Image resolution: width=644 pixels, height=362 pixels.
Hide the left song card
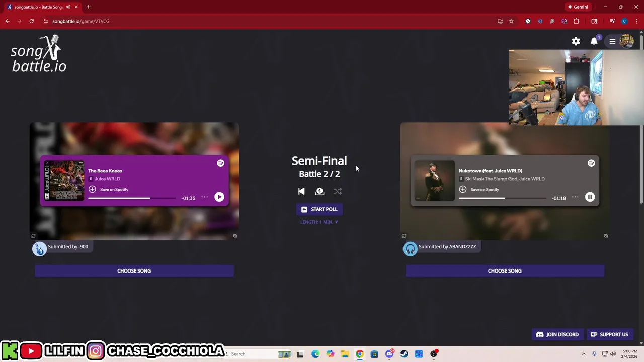pos(235,236)
